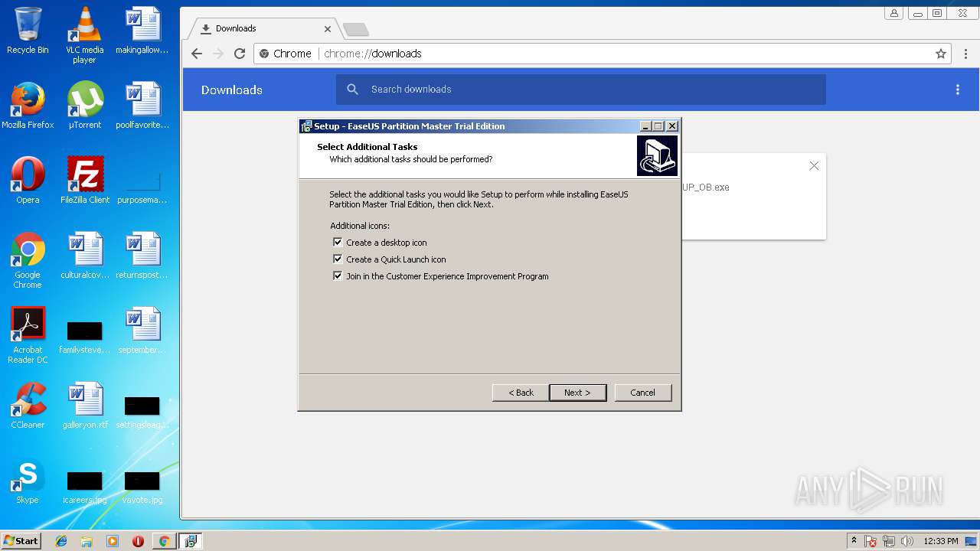
Task: Click the Chrome back navigation arrow
Action: tap(197, 54)
